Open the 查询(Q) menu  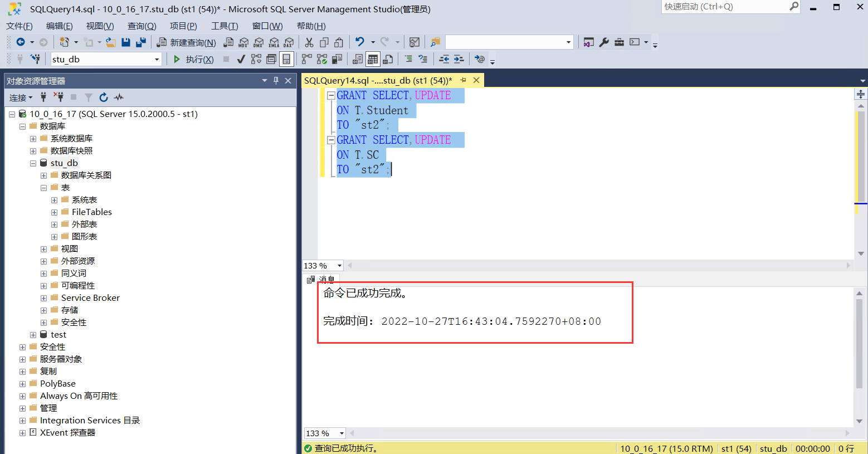142,26
